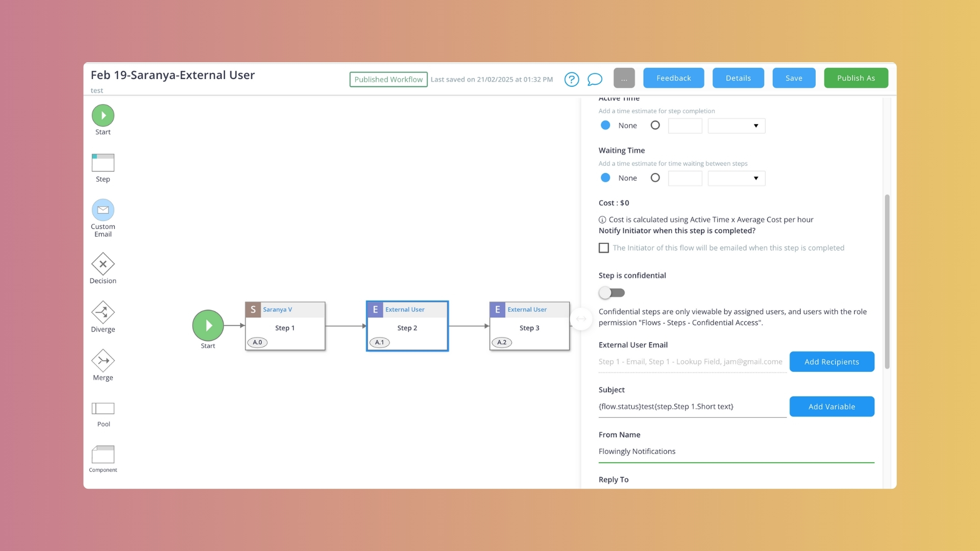
Task: Click the Add Recipients button
Action: pyautogui.click(x=831, y=361)
